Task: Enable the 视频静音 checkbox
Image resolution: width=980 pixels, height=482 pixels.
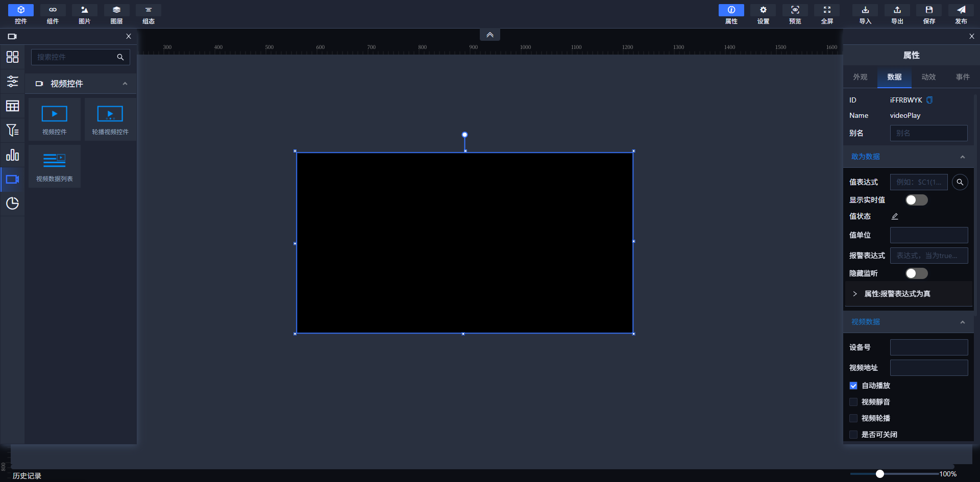Action: click(x=853, y=402)
